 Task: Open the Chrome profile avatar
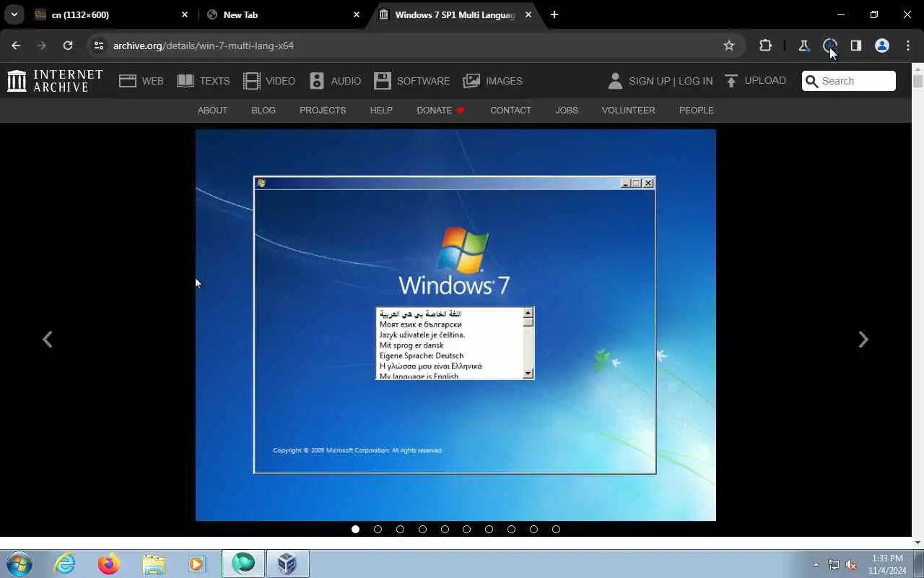click(x=881, y=46)
